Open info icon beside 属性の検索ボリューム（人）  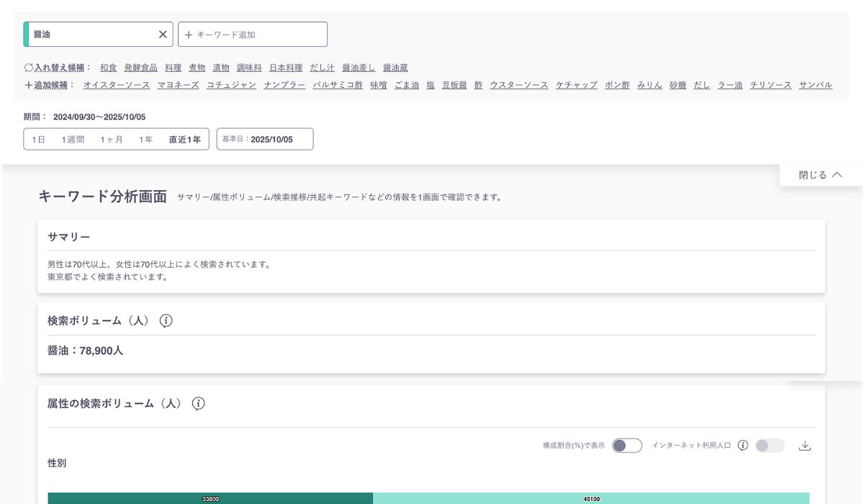coord(199,404)
